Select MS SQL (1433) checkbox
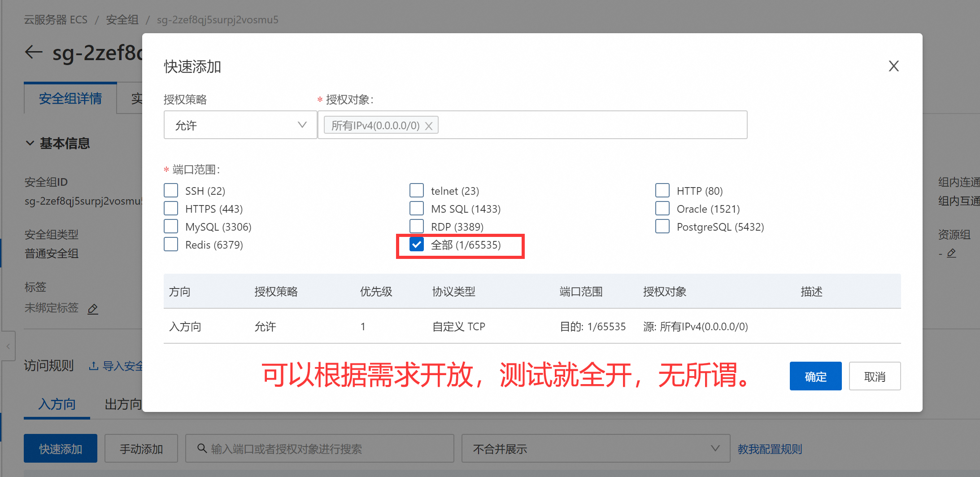980x477 pixels. 417,208
